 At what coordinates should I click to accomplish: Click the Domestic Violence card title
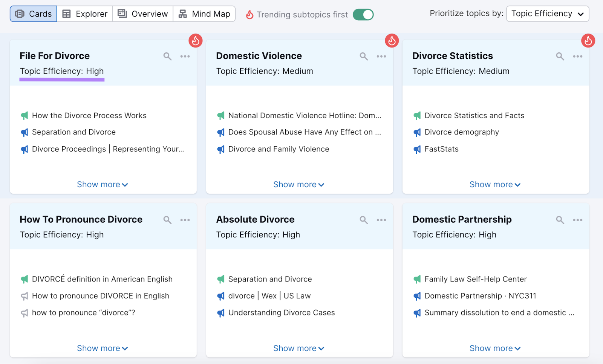point(259,56)
